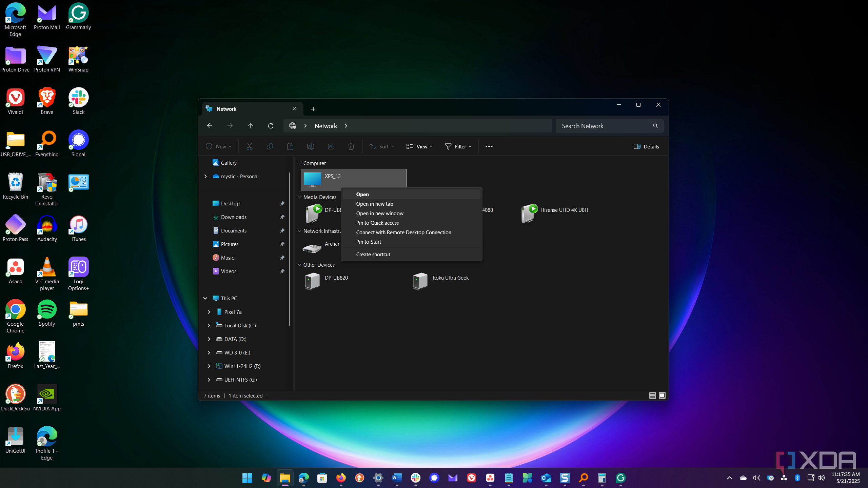Choose Open in context menu
Screen dimensions: 868x488
pos(411,195)
